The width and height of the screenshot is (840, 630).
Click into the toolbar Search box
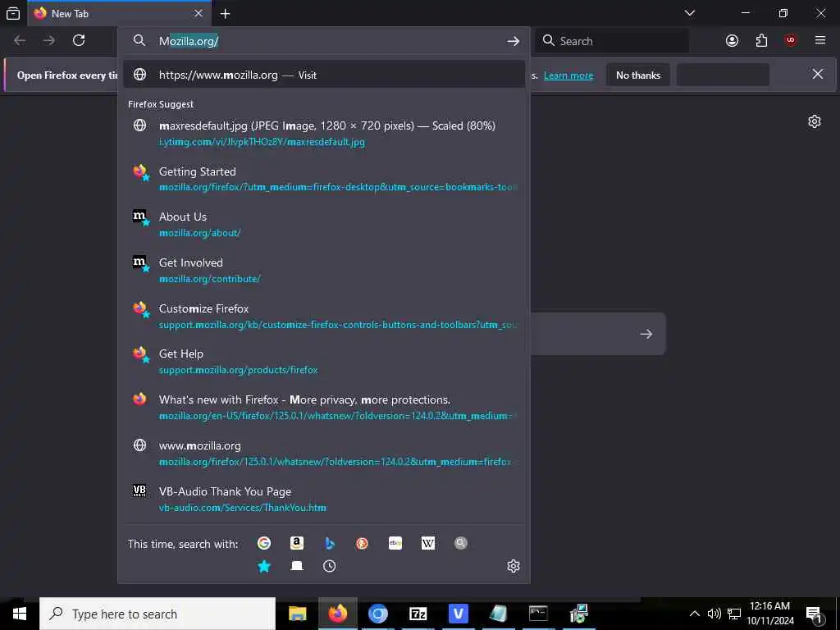click(612, 41)
